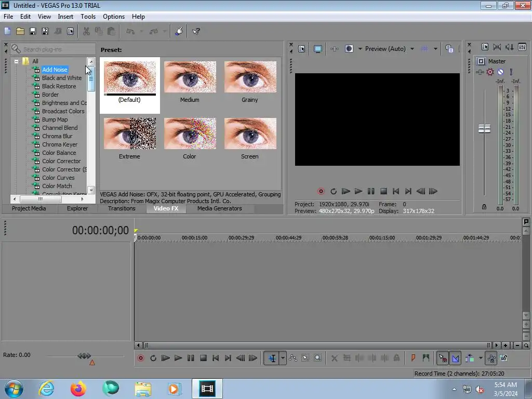Image resolution: width=532 pixels, height=399 pixels.
Task: Click Go to End on timeline transport
Action: point(228,358)
